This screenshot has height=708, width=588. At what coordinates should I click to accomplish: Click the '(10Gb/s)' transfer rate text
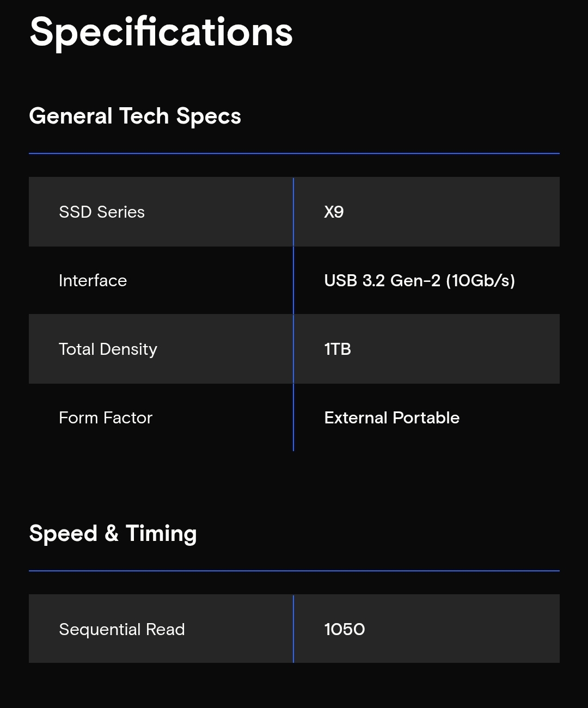tap(480, 281)
